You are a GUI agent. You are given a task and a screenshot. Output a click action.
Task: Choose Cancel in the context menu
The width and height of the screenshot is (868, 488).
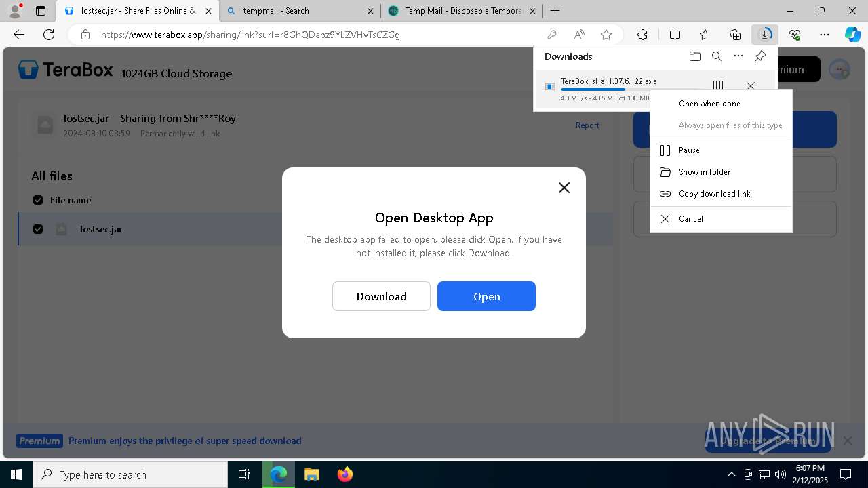pyautogui.click(x=721, y=219)
